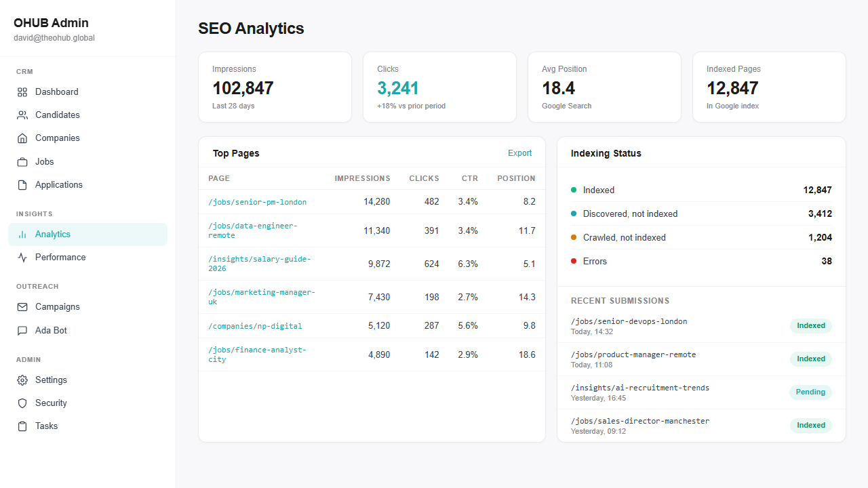Open the Settings page

coord(87,380)
